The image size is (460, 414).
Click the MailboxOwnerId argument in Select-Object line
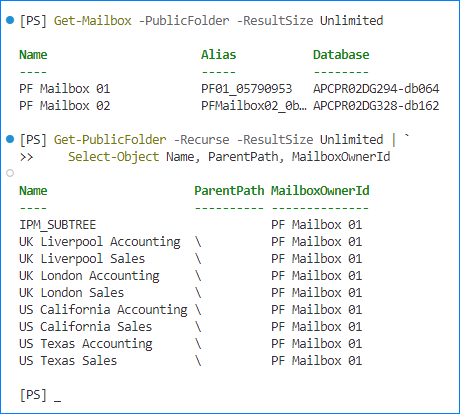[x=341, y=157]
